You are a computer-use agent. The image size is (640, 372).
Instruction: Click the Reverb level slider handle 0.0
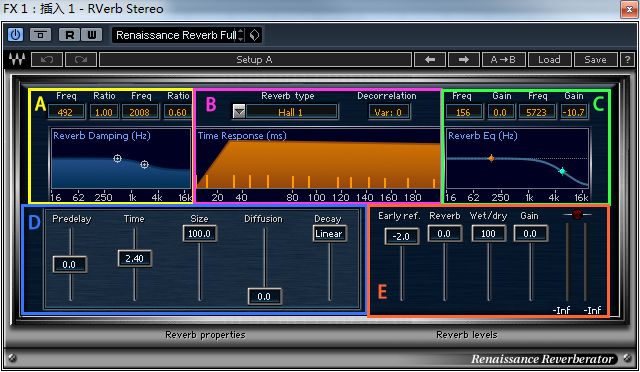tap(444, 234)
